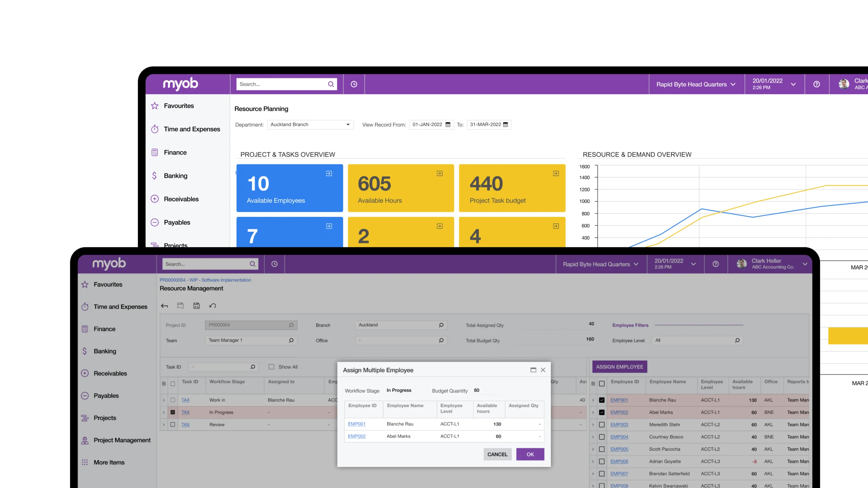The width and height of the screenshot is (868, 488).
Task: Click the undo icon in Resource Management toolbar
Action: tap(213, 306)
